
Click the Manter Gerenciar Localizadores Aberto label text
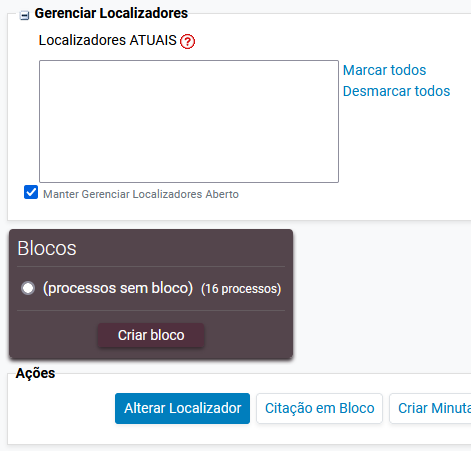[141, 194]
